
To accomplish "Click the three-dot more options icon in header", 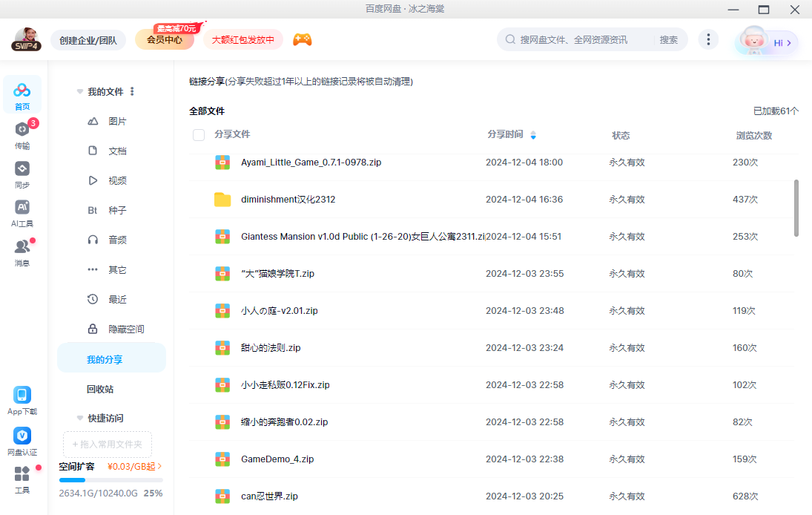I will tap(708, 39).
